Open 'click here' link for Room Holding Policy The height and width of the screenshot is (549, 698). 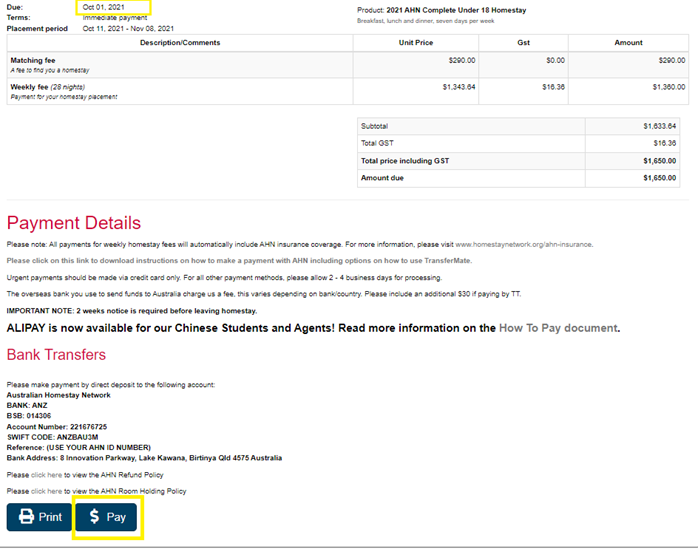46,491
